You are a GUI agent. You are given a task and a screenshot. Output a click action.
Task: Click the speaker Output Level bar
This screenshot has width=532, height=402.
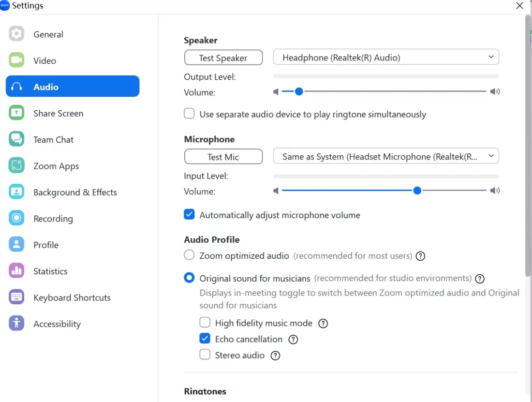coord(386,76)
